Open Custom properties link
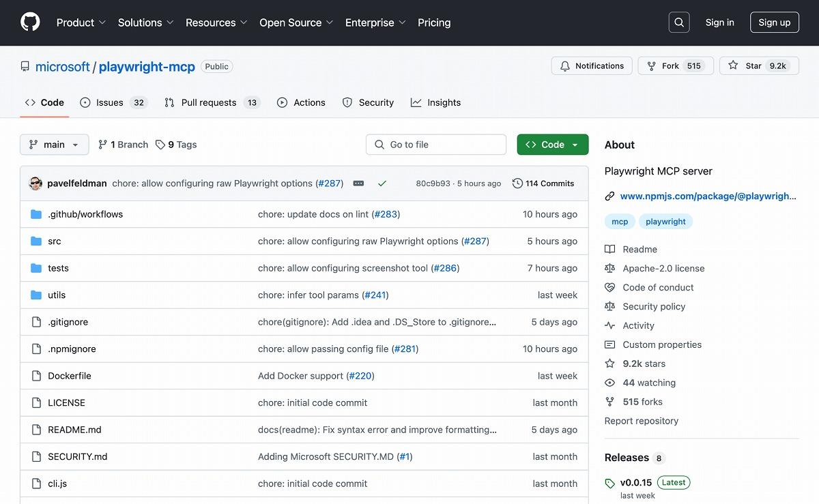 click(x=662, y=345)
